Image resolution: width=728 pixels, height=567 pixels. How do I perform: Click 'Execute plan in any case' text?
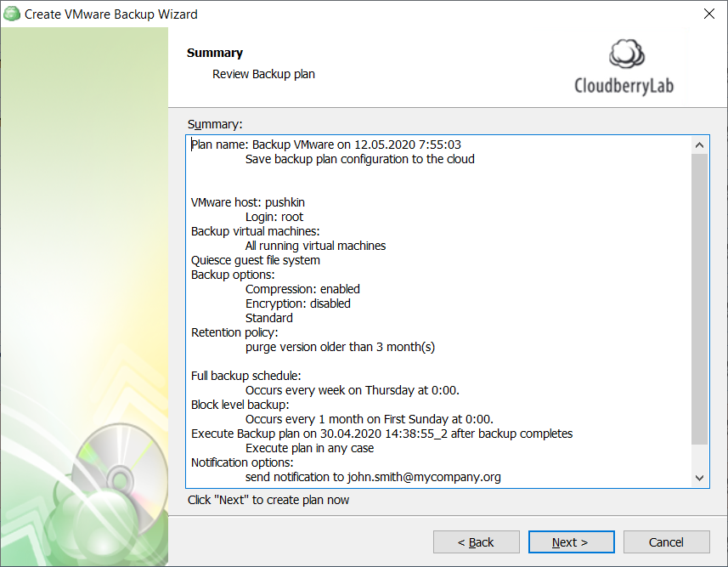(310, 447)
